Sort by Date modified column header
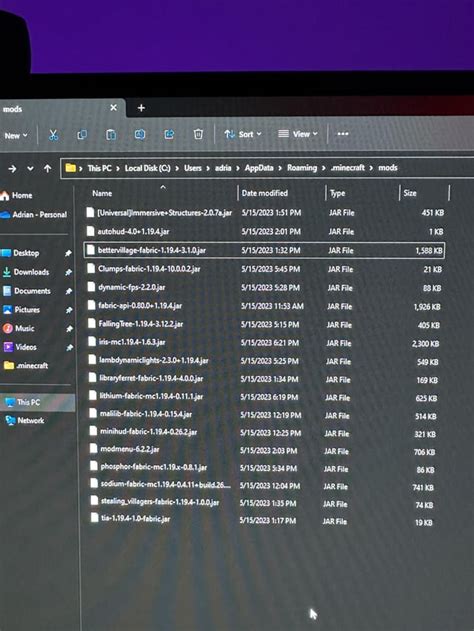 tap(264, 193)
